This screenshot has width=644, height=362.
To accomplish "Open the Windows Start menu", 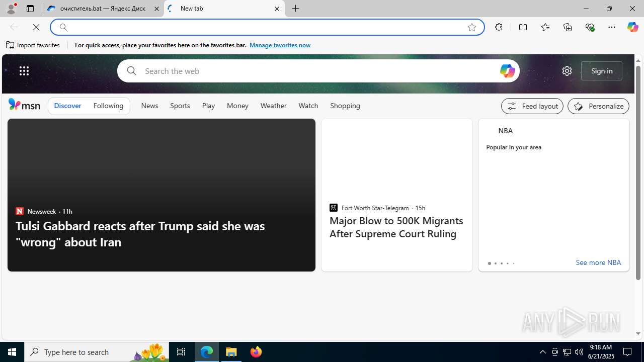I will coord(12,352).
